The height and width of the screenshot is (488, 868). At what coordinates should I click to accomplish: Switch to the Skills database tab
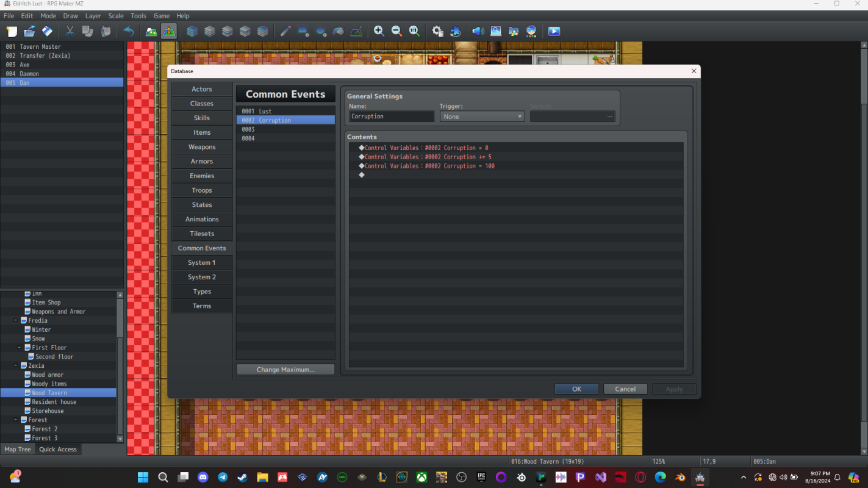click(202, 118)
